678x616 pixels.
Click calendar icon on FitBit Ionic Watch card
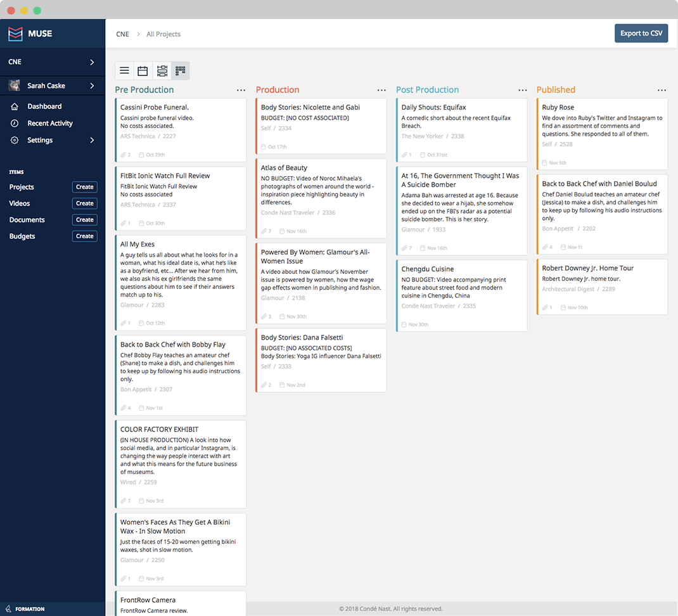[x=141, y=223]
